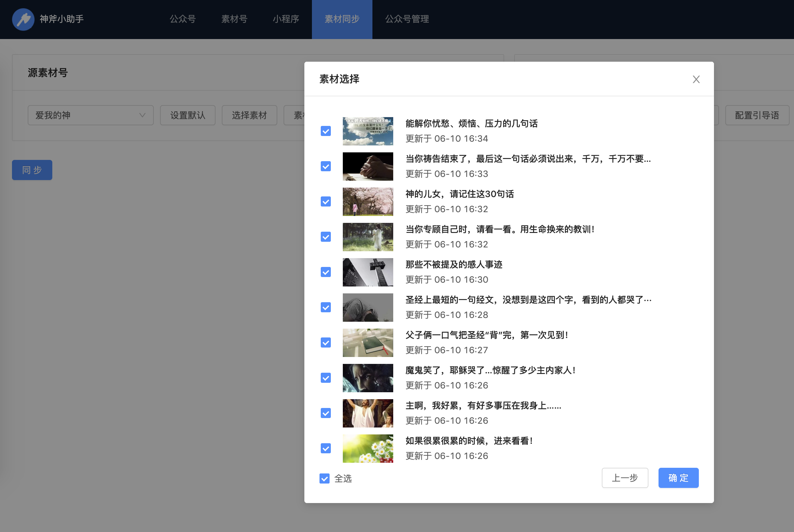Toggle checkbox for 如果很累很累的时候 article
The width and height of the screenshot is (794, 532).
[326, 449]
